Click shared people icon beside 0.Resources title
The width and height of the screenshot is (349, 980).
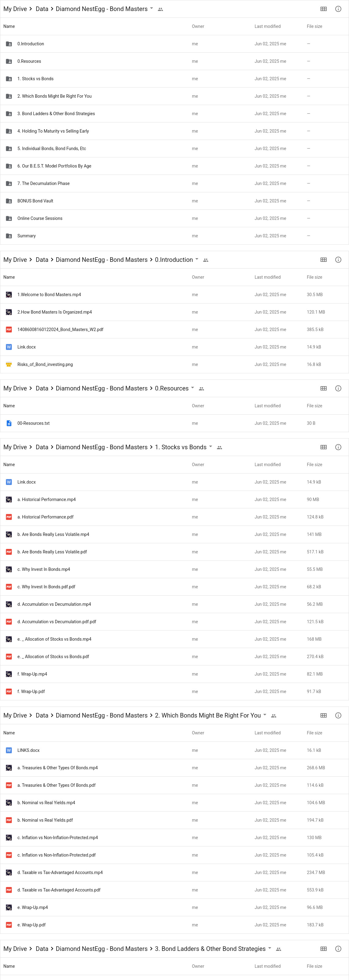[x=201, y=388]
